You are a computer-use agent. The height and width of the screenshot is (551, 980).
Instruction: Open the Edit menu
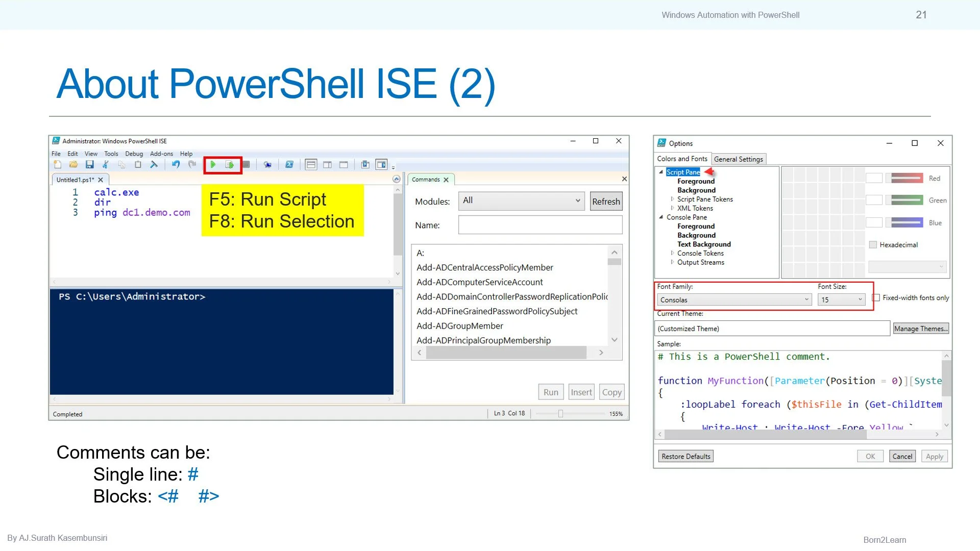click(x=73, y=154)
